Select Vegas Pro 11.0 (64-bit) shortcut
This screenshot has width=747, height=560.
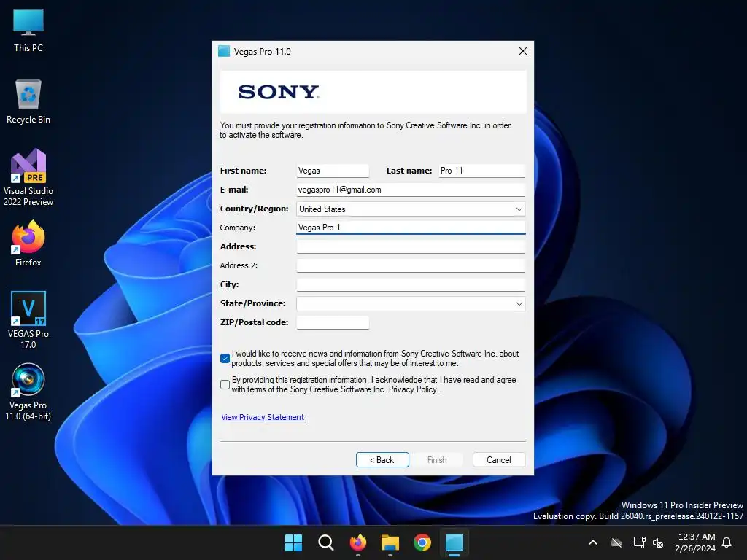[x=28, y=392]
